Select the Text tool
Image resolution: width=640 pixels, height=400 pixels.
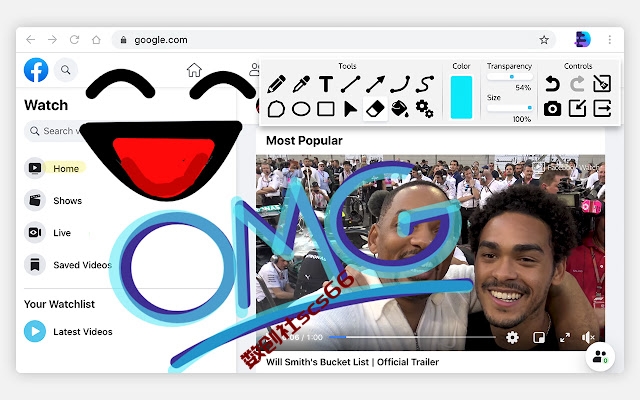tap(326, 84)
